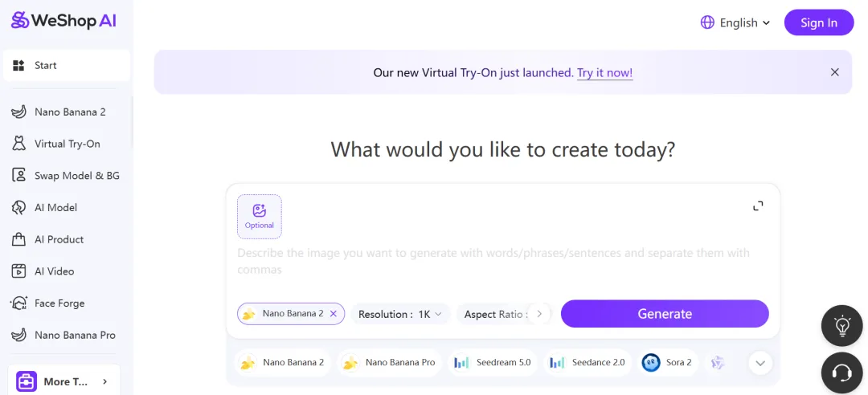Open Nano Banana Pro in sidebar
The height and width of the screenshot is (395, 868).
click(67, 336)
